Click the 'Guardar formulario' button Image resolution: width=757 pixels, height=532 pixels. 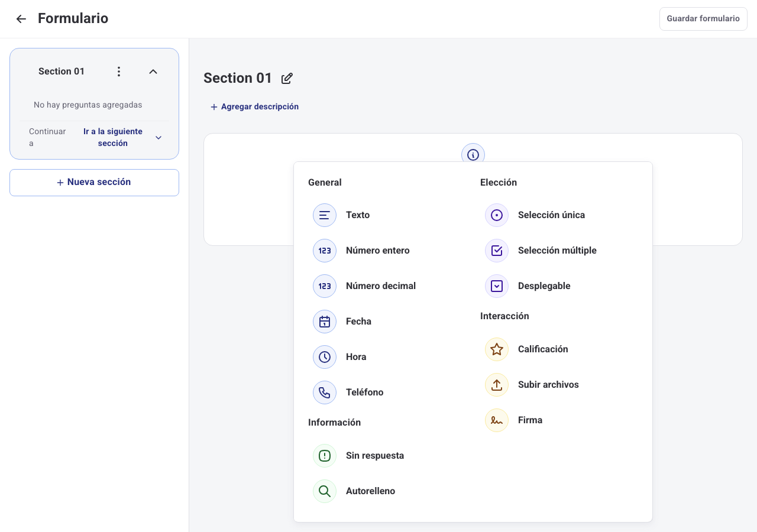[x=703, y=19]
